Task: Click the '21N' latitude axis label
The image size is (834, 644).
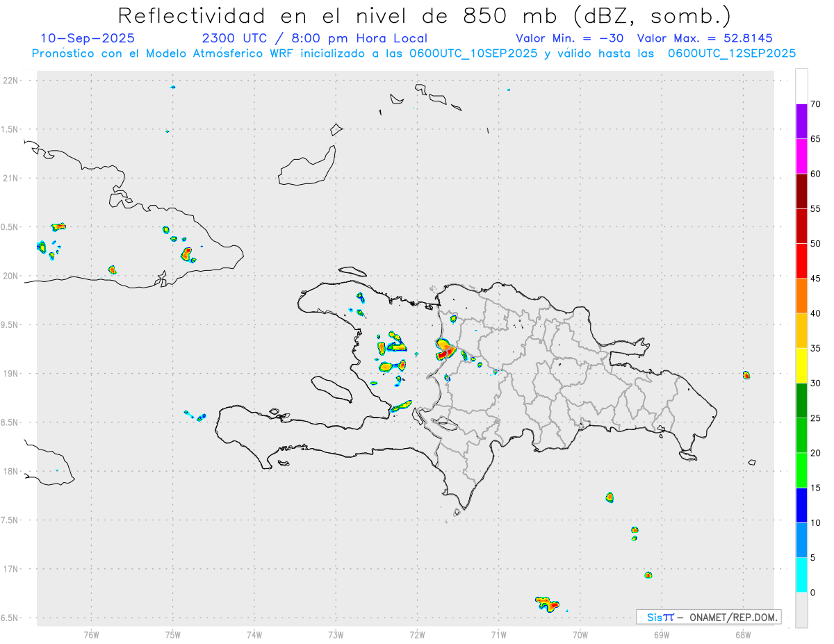Action: pyautogui.click(x=11, y=179)
